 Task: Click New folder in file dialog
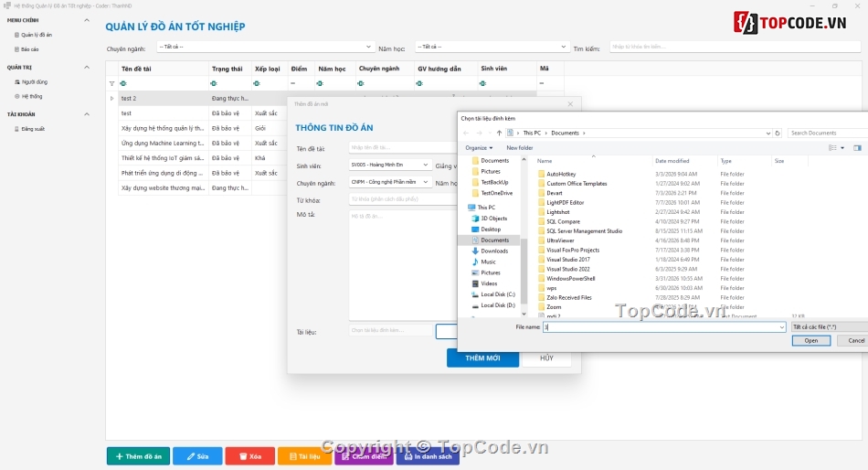(520, 148)
